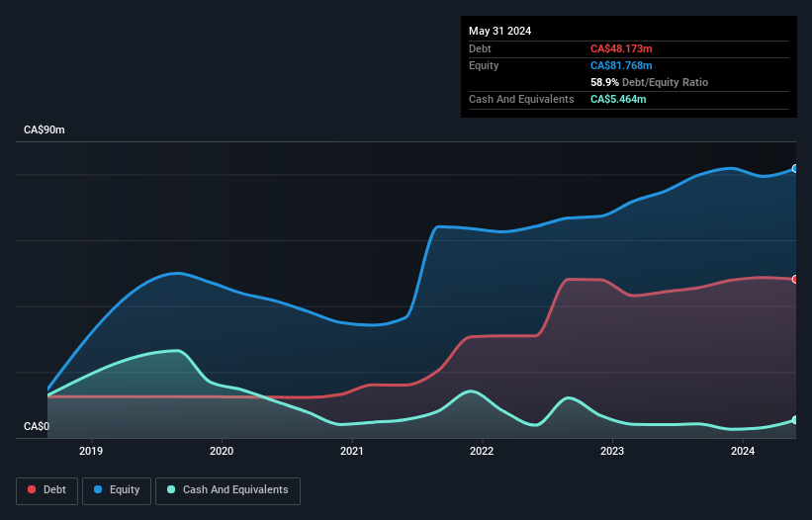Click the 2023 x-axis label

pyautogui.click(x=612, y=451)
